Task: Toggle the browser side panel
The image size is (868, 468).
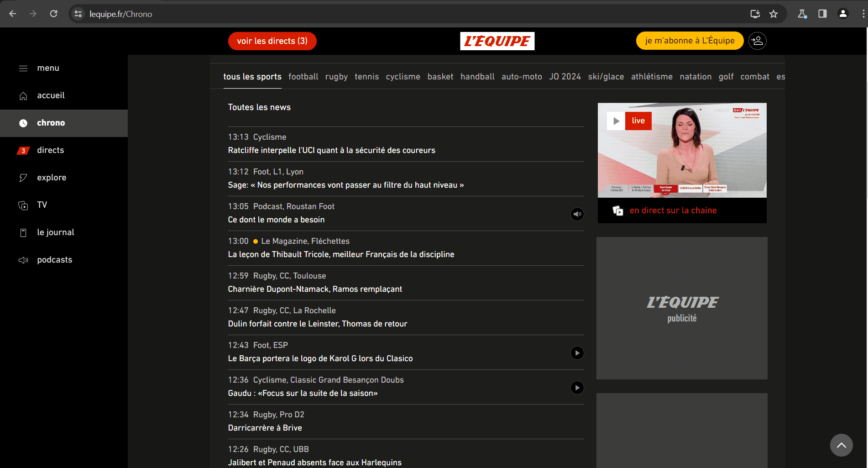Action: [x=822, y=14]
